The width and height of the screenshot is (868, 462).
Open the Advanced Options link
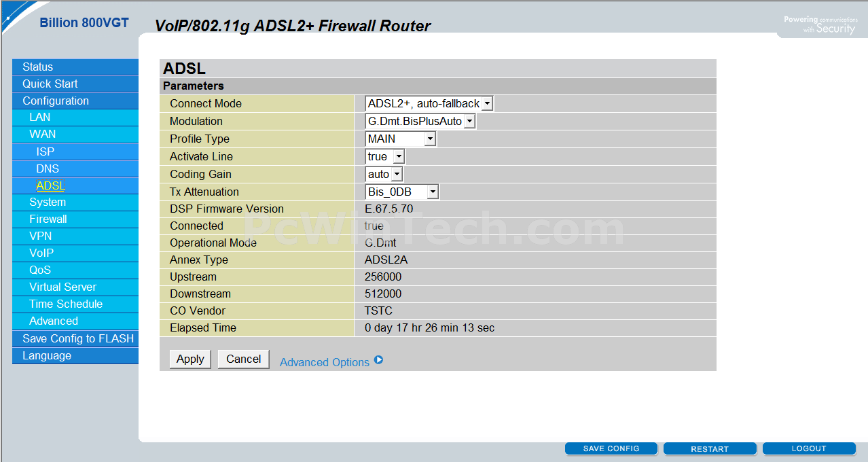coord(324,362)
